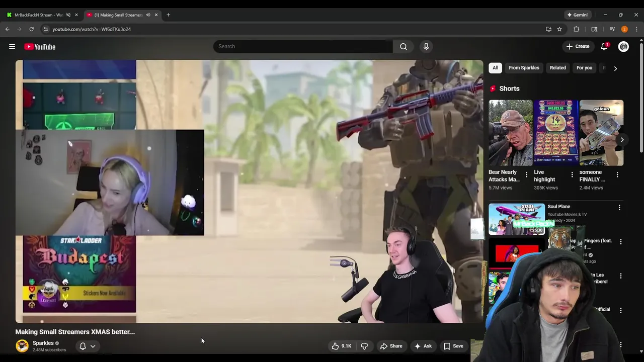The height and width of the screenshot is (362, 644).
Task: Open Chrome media controls icon
Action: (x=612, y=29)
